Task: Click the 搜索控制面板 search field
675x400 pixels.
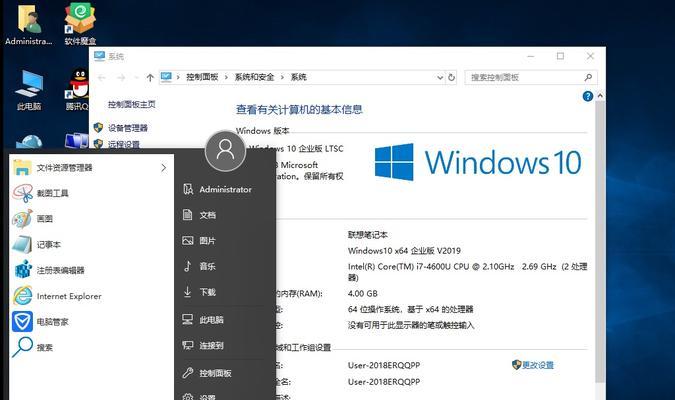Action: [530, 78]
